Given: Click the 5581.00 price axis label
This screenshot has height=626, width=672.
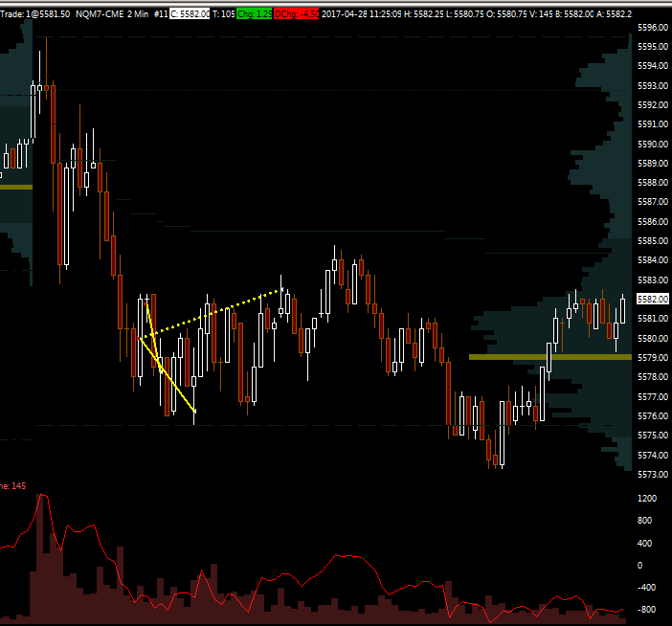Looking at the screenshot, I should click(x=653, y=319).
